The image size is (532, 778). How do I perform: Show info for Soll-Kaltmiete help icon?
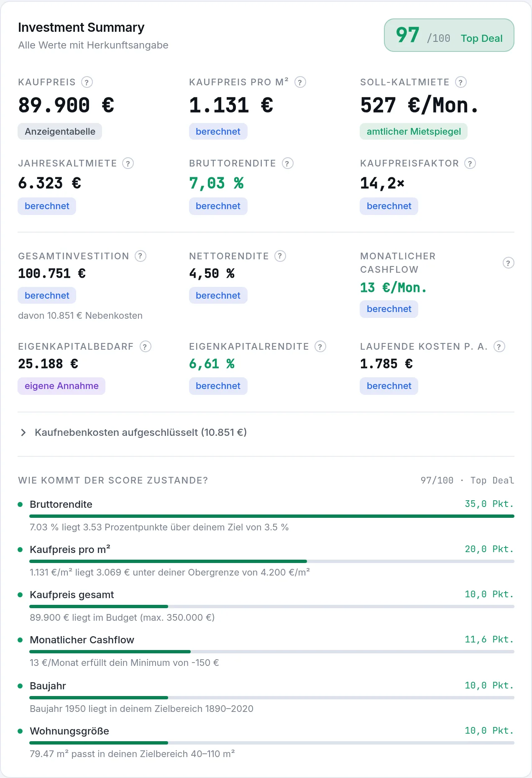461,82
